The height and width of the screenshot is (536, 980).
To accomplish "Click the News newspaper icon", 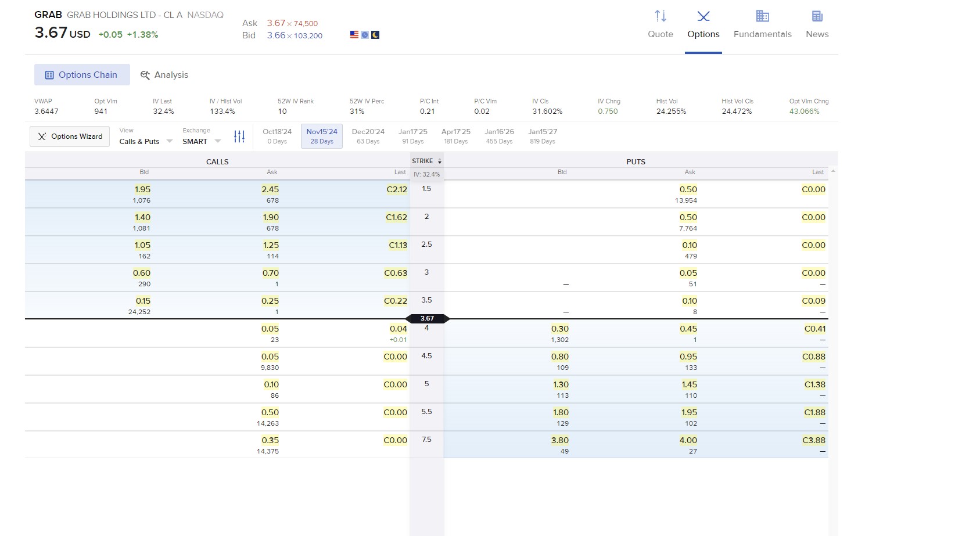I will [817, 16].
